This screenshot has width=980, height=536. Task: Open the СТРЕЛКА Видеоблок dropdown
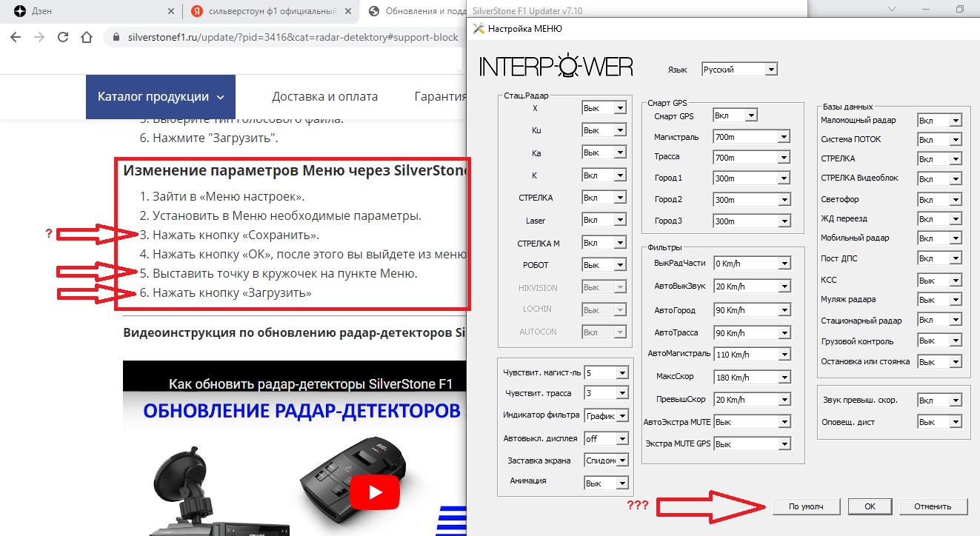tap(939, 179)
